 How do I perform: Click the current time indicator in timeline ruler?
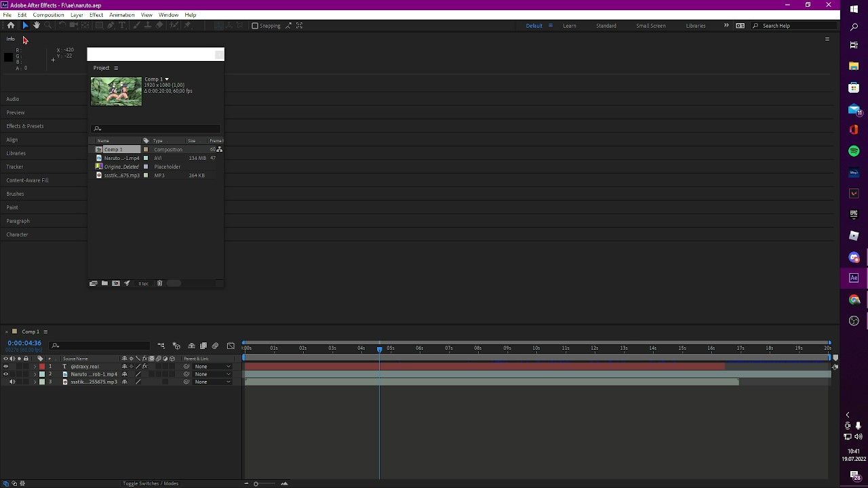click(x=380, y=348)
